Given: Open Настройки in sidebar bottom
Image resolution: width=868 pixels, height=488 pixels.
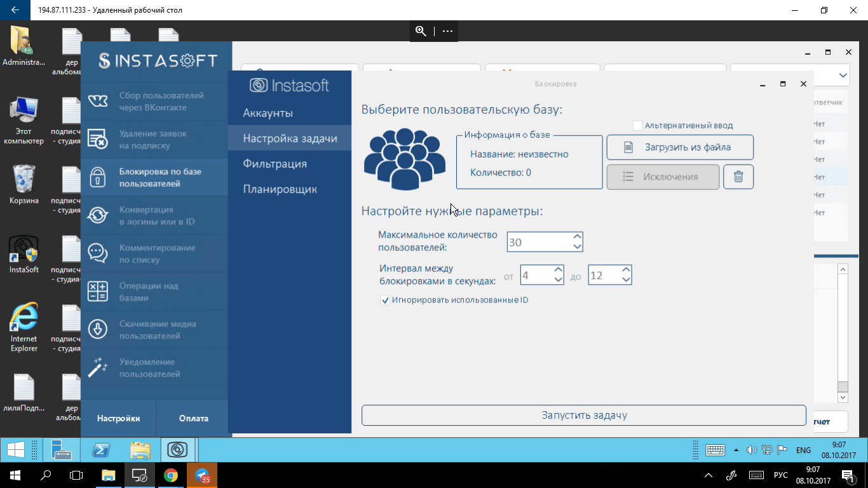Looking at the screenshot, I should (x=118, y=418).
